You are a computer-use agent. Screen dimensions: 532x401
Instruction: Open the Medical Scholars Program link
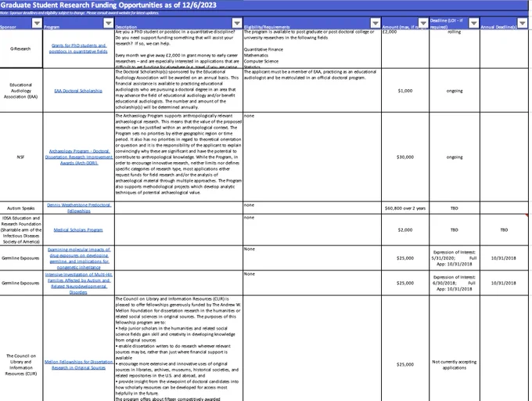click(x=78, y=230)
